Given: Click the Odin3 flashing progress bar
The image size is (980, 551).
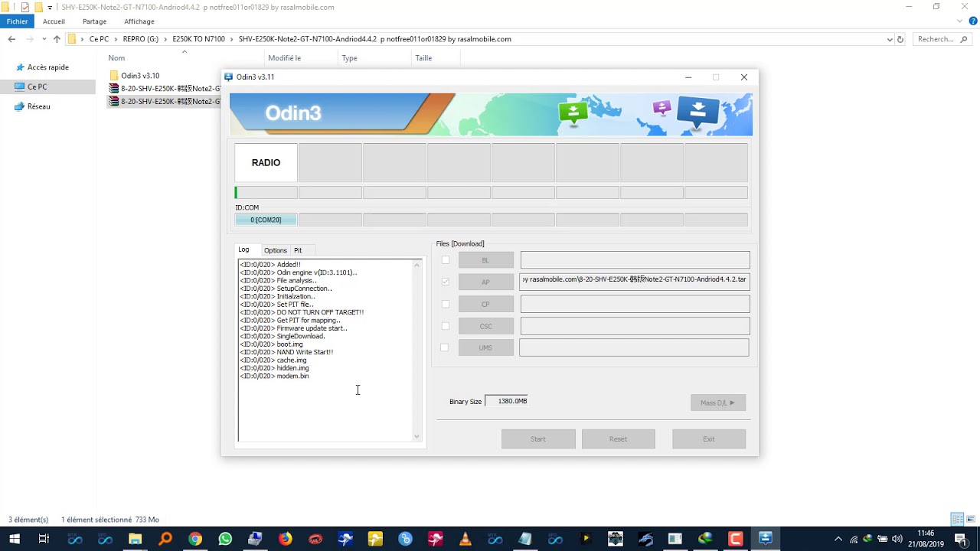Looking at the screenshot, I should point(266,193).
